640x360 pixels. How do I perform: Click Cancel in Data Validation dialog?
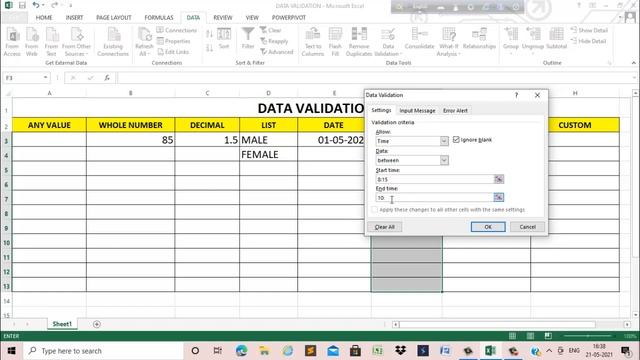click(527, 227)
